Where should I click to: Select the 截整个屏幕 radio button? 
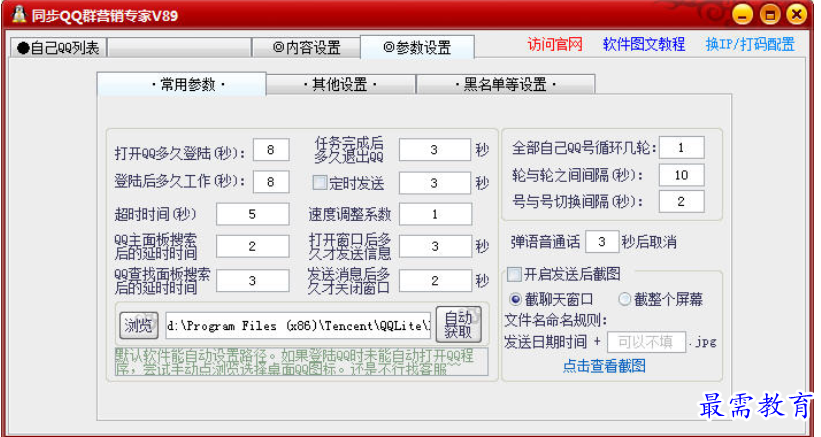point(624,299)
